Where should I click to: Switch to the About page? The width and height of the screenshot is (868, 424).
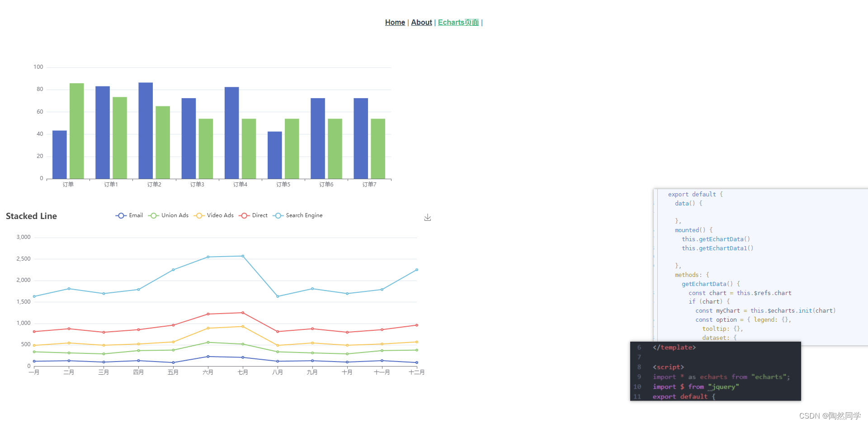[x=421, y=22]
